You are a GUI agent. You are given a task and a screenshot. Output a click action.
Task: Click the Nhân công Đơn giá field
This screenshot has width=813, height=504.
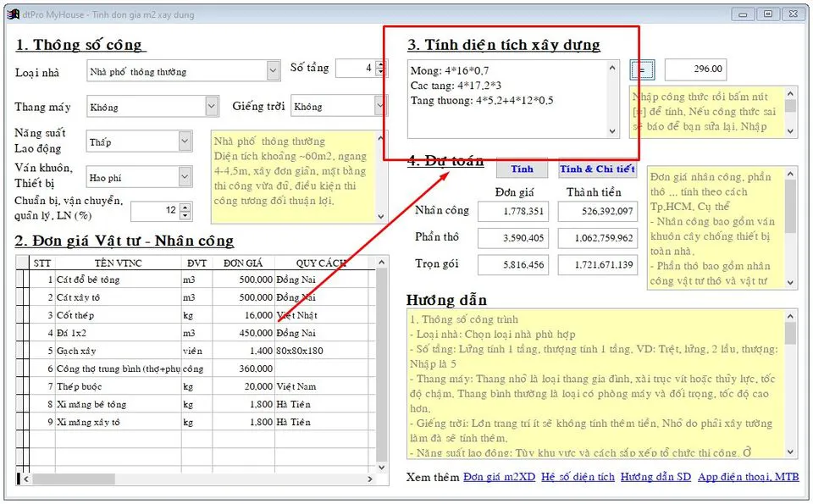[512, 211]
